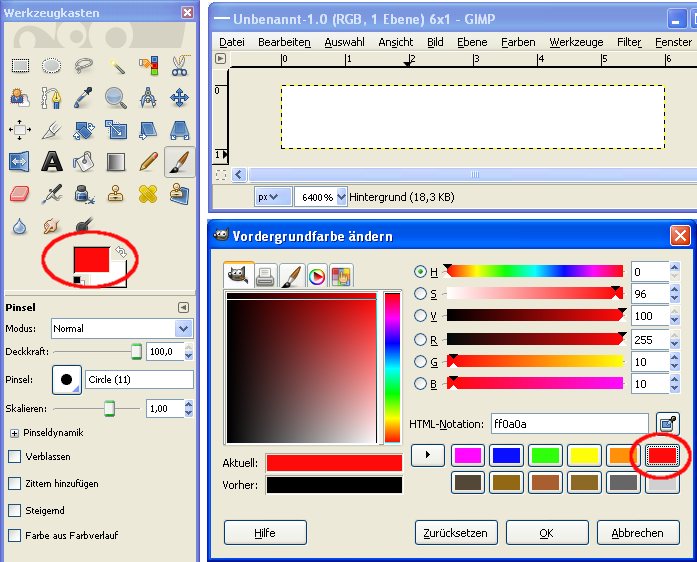The image size is (697, 562).
Task: Select the Eraser tool
Action: 20,193
